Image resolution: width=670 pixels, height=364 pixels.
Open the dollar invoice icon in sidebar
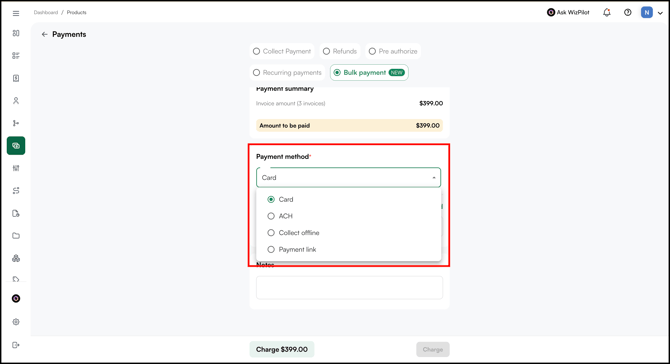(x=16, y=78)
